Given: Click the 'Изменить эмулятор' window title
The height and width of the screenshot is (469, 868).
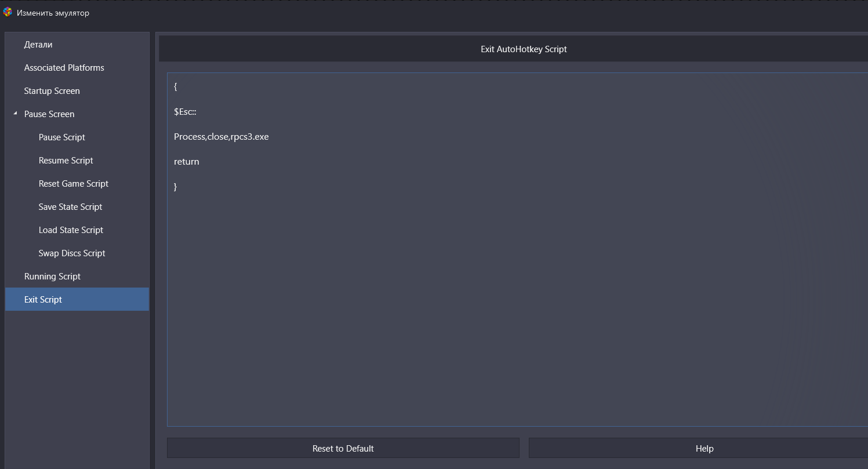Looking at the screenshot, I should coord(53,13).
